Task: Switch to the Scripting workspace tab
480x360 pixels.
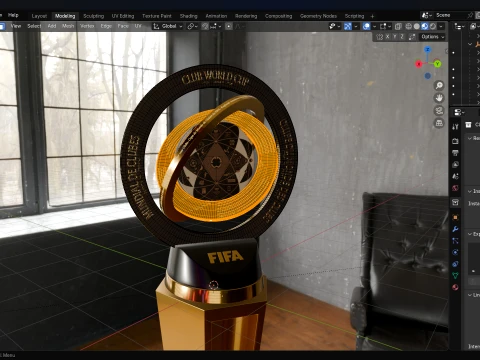Action: (x=354, y=16)
